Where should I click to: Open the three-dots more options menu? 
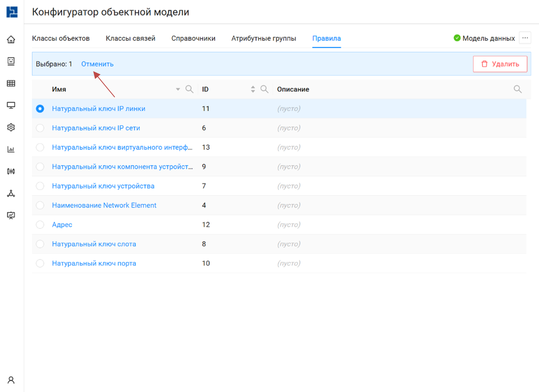525,38
